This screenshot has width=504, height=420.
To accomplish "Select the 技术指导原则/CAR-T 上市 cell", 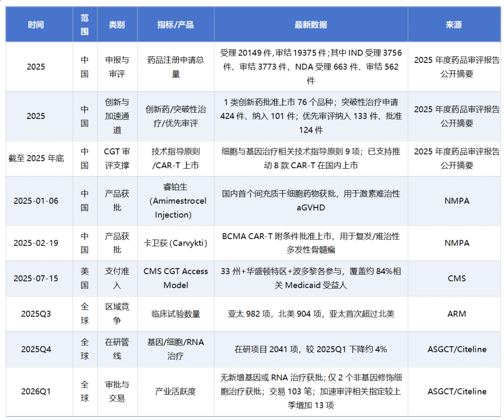I will (175, 158).
